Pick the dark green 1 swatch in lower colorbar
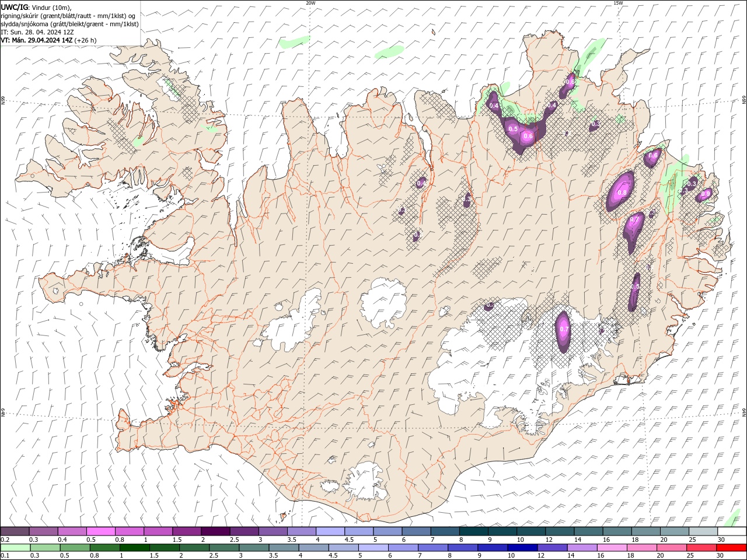The image size is (747, 560). click(x=134, y=547)
